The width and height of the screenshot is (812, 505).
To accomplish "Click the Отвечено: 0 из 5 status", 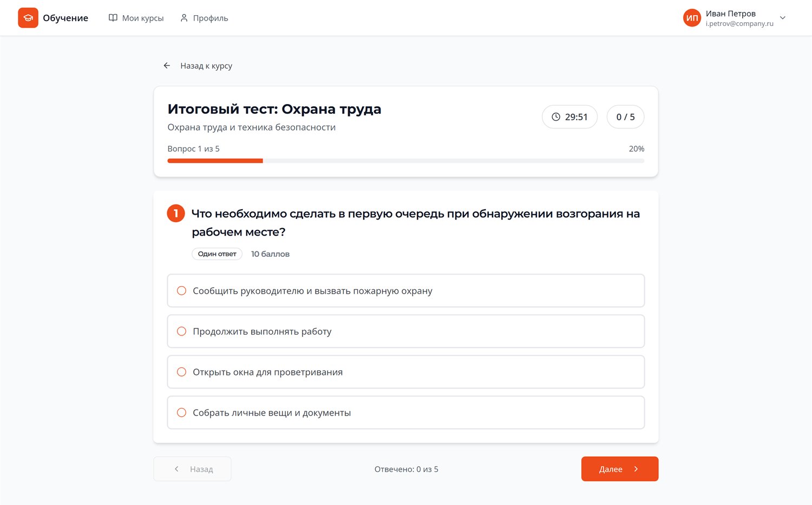I will (407, 469).
